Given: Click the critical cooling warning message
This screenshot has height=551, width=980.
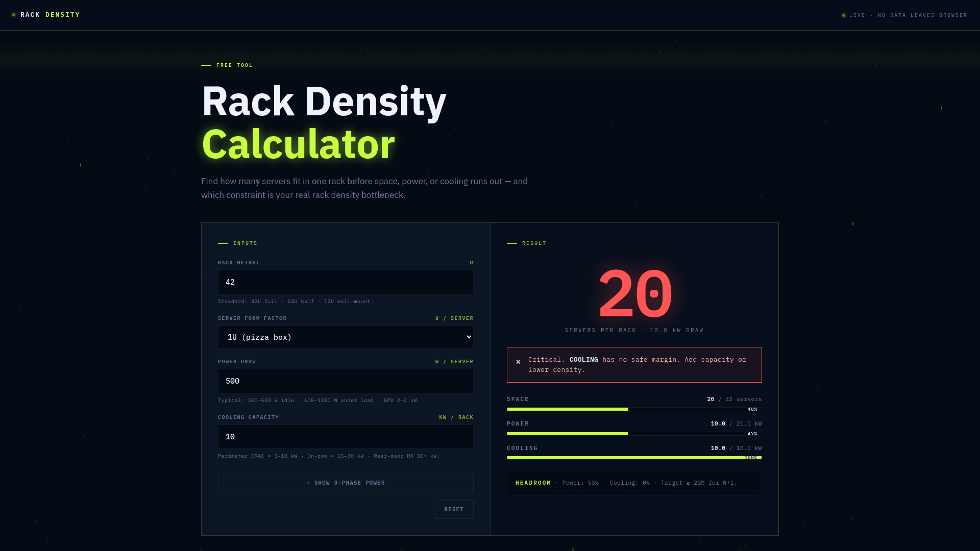Looking at the screenshot, I should coord(634,365).
